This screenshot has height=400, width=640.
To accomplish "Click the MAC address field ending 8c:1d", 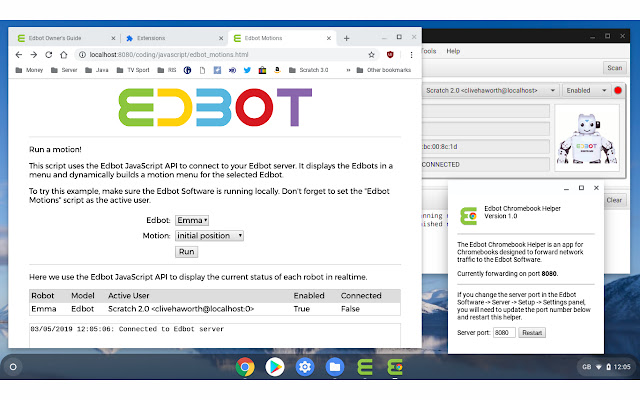I will click(x=486, y=147).
